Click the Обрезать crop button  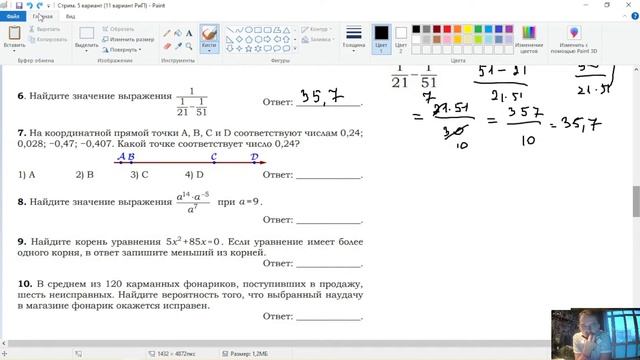tap(118, 29)
